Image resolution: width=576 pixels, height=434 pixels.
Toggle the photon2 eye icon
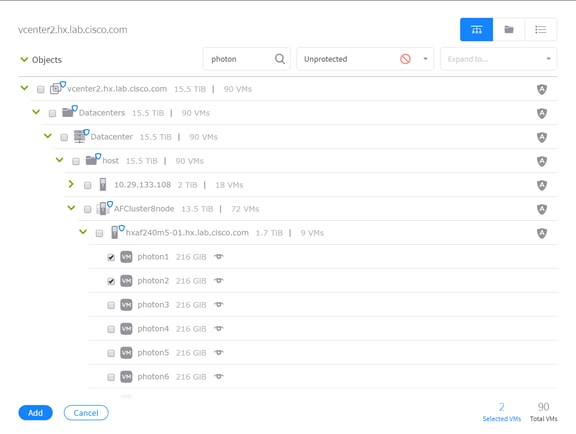coord(219,280)
